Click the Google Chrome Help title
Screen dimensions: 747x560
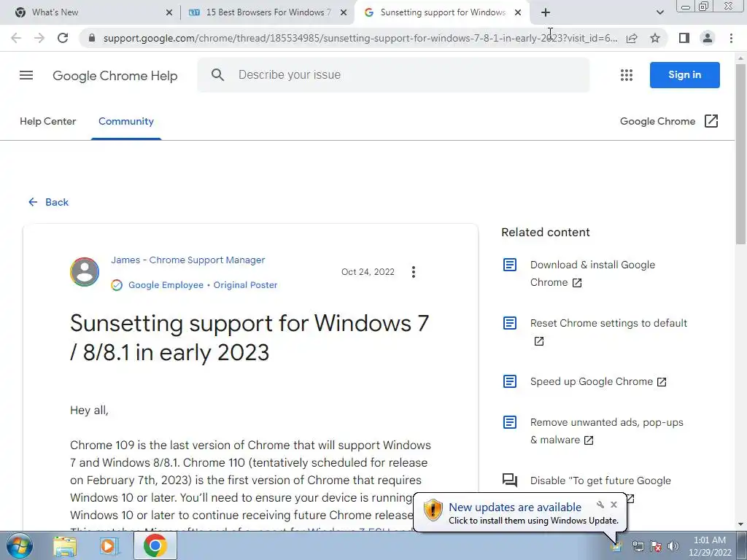pos(115,76)
